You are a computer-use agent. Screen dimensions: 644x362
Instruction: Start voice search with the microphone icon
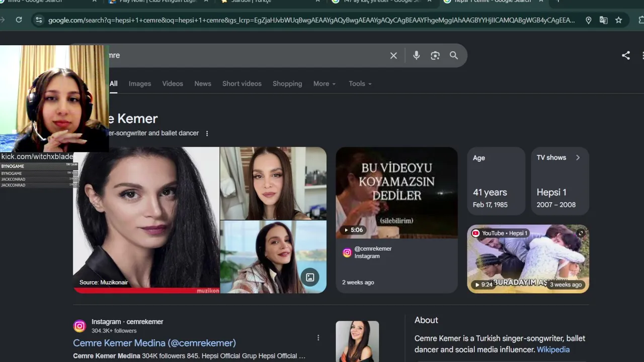[x=416, y=55]
